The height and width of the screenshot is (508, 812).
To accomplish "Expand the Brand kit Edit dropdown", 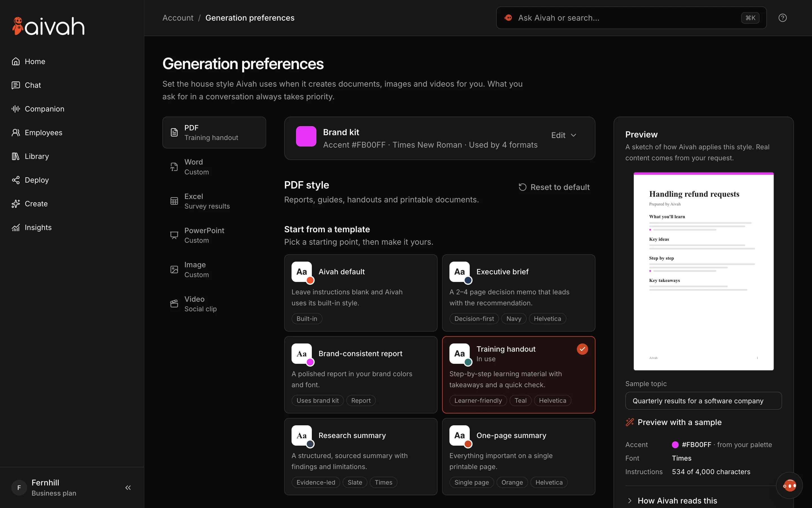I will (x=564, y=135).
